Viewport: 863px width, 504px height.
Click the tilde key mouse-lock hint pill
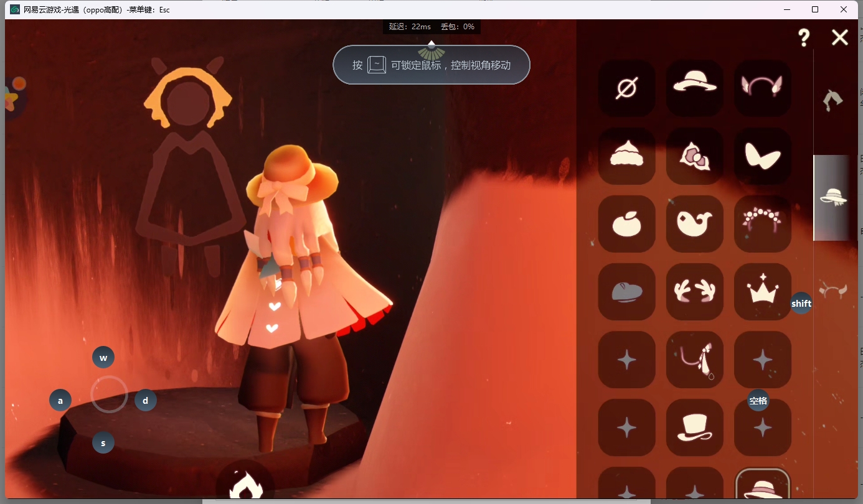(x=431, y=65)
